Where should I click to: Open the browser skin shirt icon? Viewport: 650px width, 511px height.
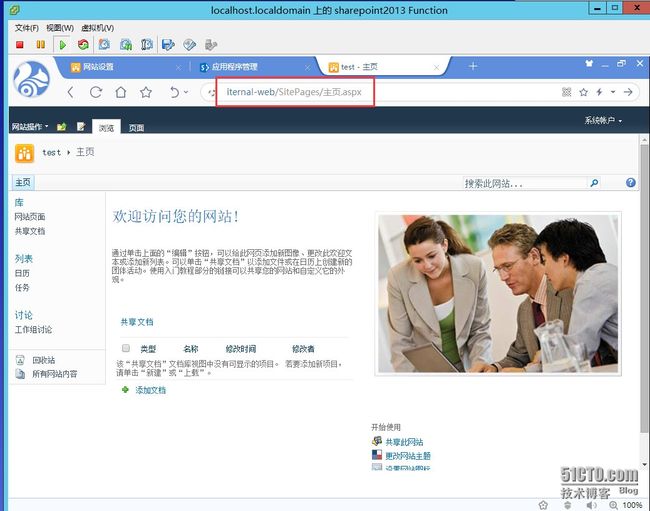pos(589,64)
